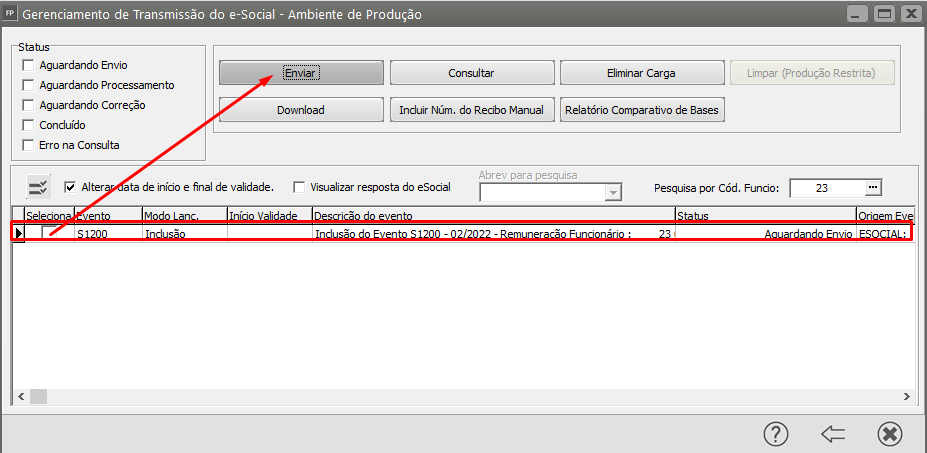
Task: Open employee code lookup ellipsis button
Action: click(873, 187)
